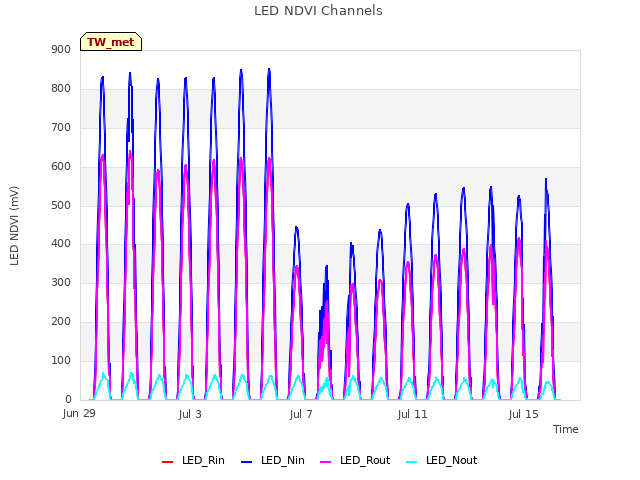
Task: Click the 300 y-axis tick label
Action: (x=61, y=282)
